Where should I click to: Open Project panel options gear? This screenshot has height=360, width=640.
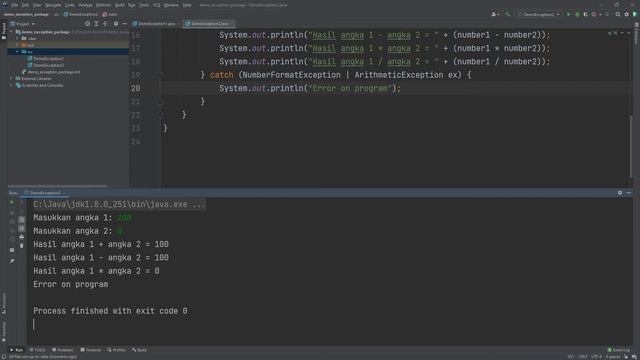point(116,24)
